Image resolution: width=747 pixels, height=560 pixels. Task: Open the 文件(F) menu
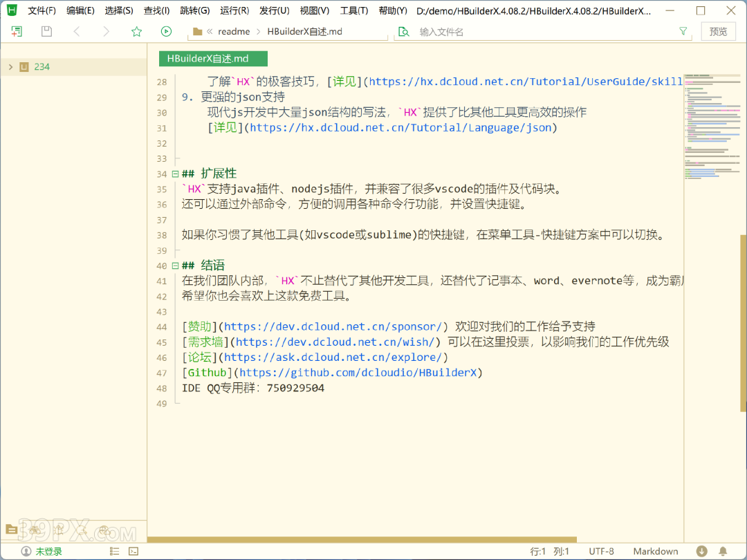point(42,10)
